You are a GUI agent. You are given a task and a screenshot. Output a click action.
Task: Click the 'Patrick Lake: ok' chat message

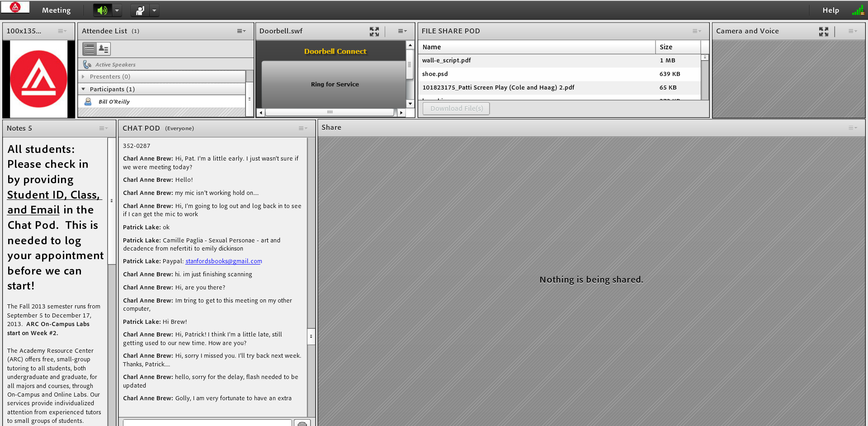(x=146, y=227)
